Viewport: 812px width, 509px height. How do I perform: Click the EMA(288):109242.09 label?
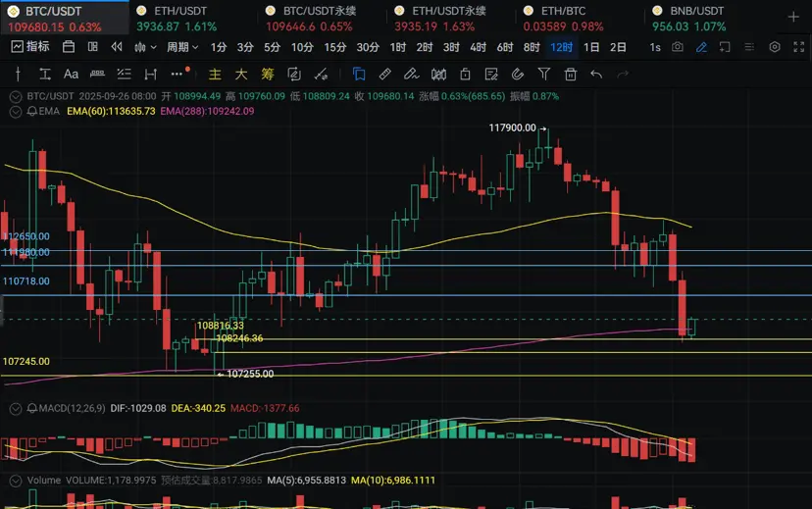207,112
